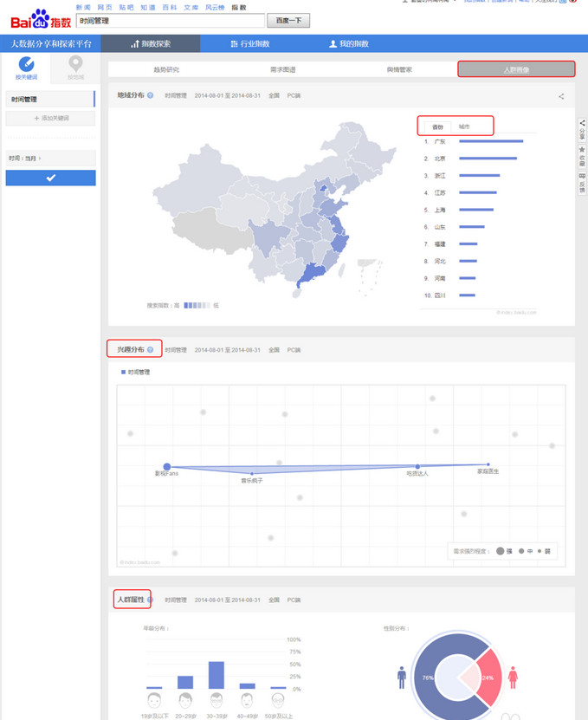Switch to the 需求图谱 tab
588x720 pixels.
(x=282, y=69)
